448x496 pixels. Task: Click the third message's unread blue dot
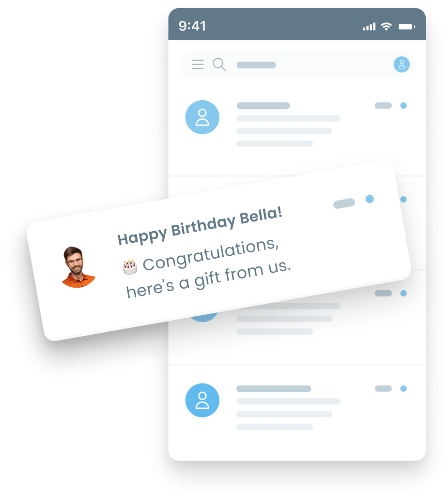coord(403,293)
